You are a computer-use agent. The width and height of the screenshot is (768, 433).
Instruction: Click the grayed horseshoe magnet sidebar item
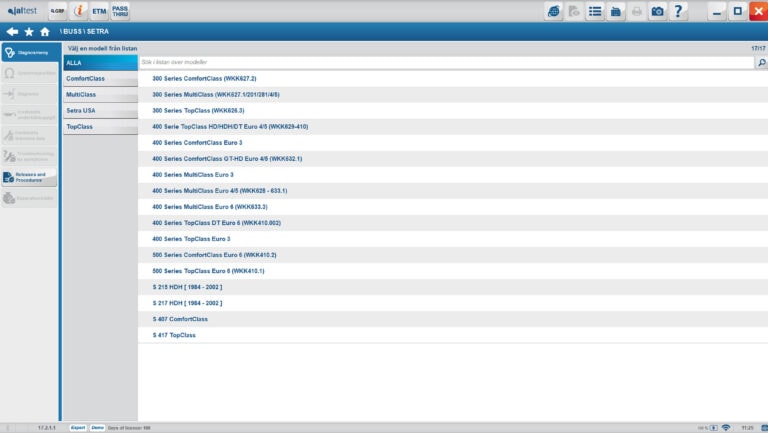(29, 73)
